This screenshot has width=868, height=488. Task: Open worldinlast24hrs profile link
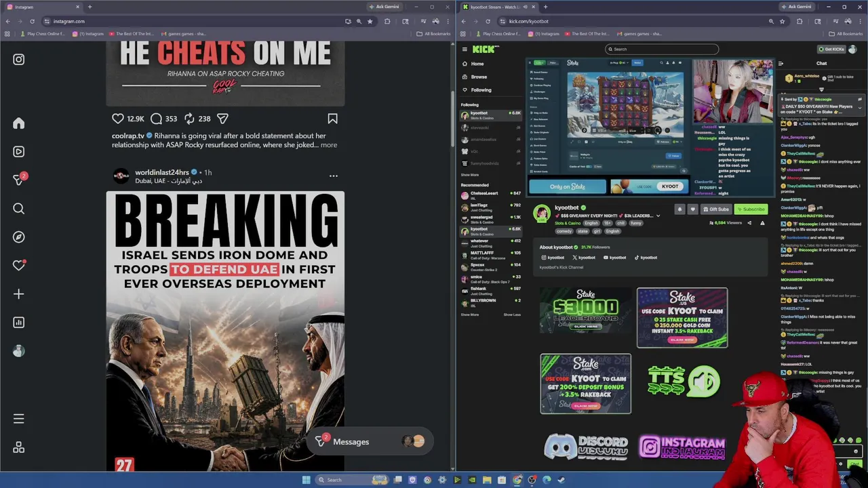[x=161, y=172]
